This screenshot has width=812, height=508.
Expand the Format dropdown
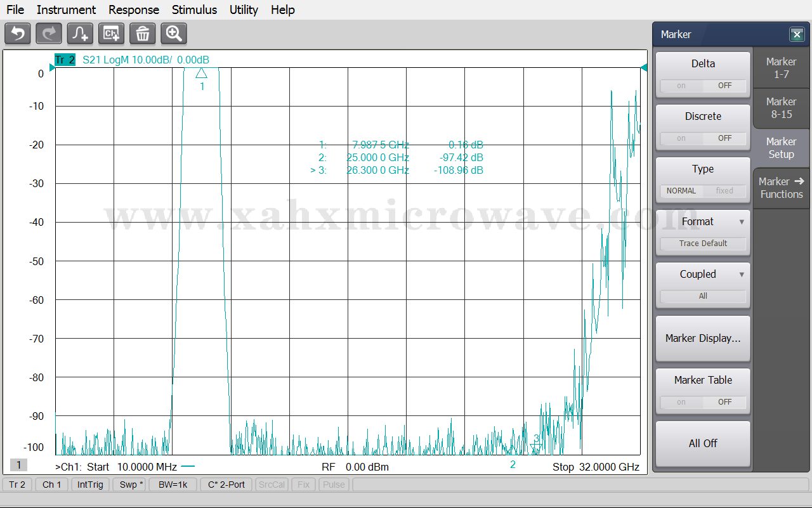point(703,222)
